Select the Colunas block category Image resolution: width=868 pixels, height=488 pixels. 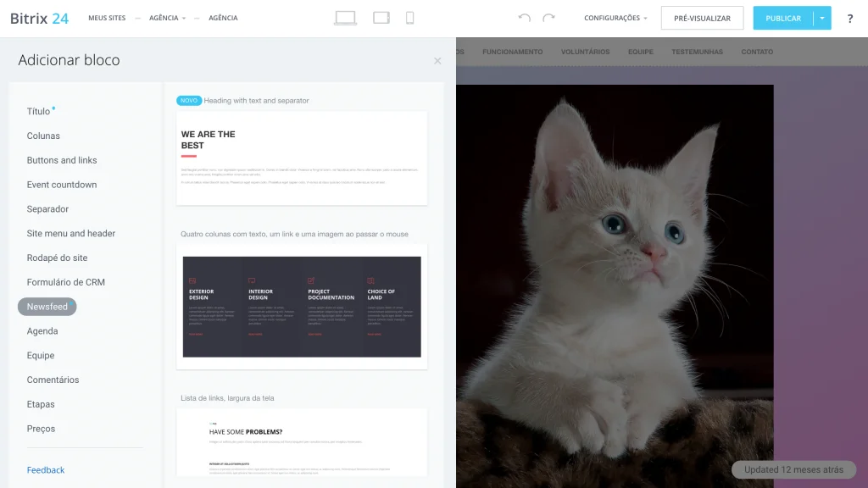point(43,136)
